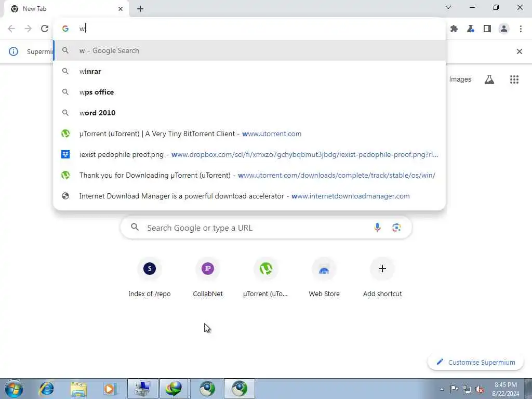Open 'Thank you for Downloading µTorrent' suggestion
The image size is (532, 399).
pyautogui.click(x=249, y=175)
